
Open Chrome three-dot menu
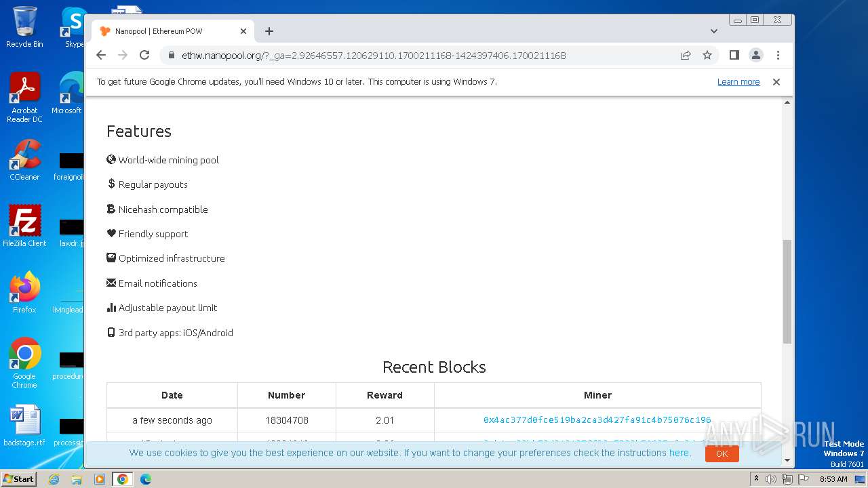point(778,55)
